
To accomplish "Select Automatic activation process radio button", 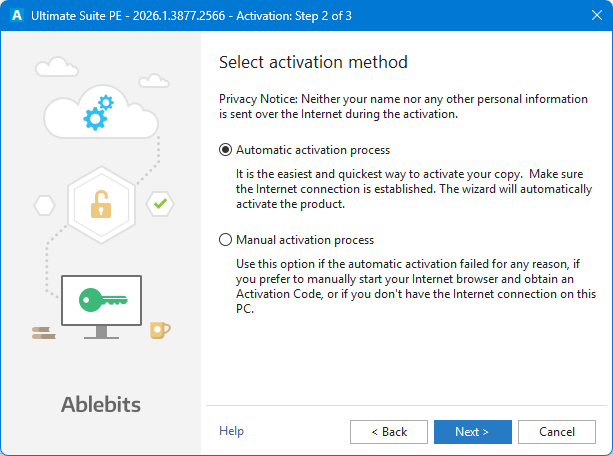I will 226,150.
